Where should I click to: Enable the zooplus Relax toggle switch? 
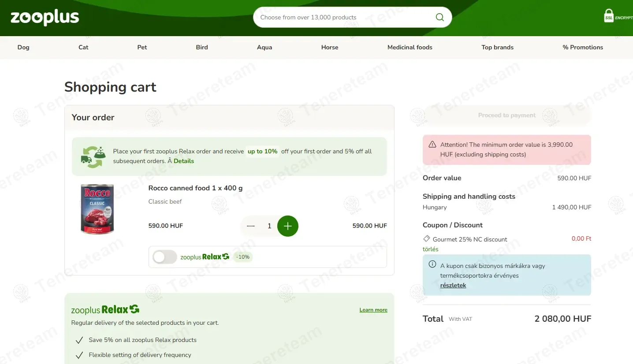[164, 257]
